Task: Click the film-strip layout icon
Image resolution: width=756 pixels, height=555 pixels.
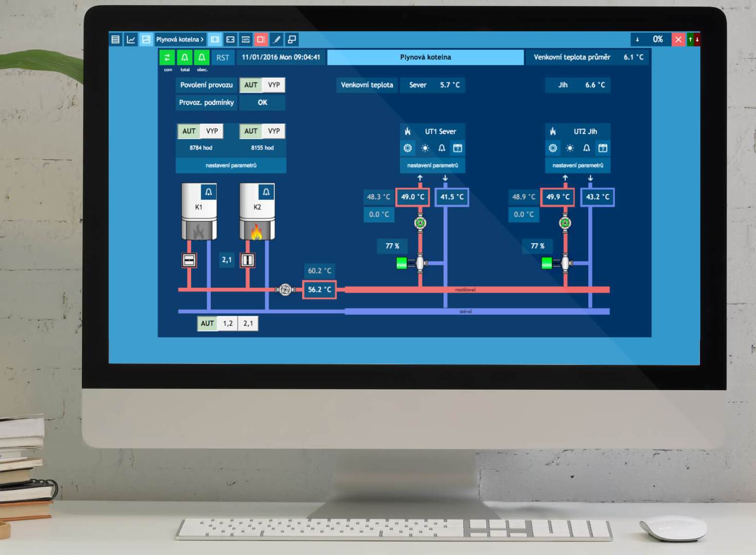Action: pyautogui.click(x=215, y=40)
